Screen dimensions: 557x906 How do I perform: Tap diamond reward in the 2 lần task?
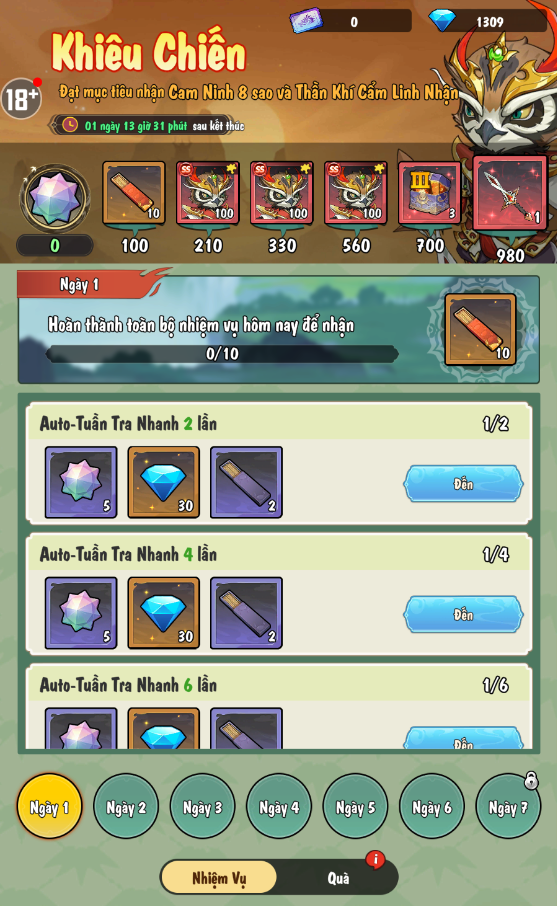tap(164, 482)
